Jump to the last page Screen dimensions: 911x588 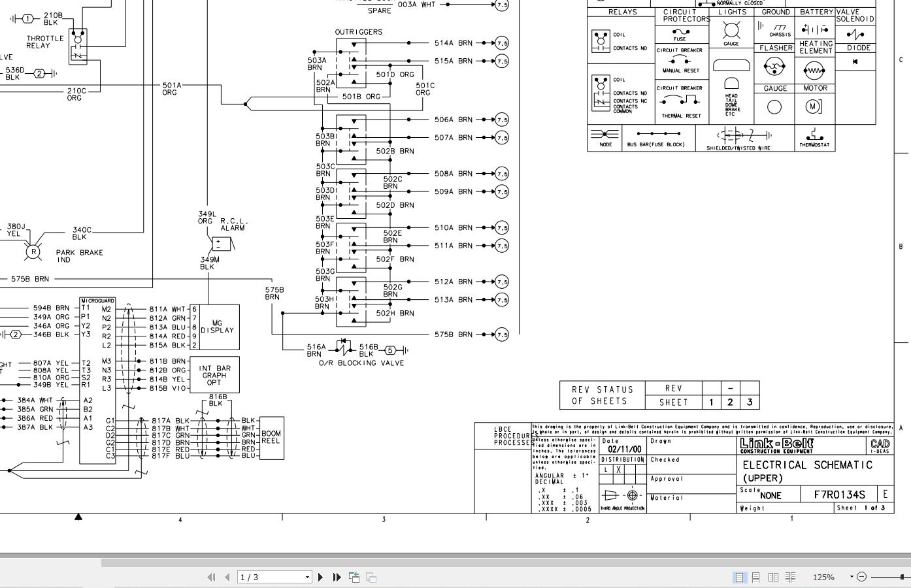coord(336,577)
